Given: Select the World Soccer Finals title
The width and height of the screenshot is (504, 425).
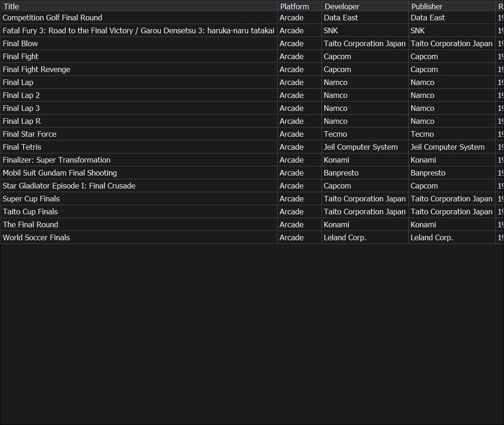Looking at the screenshot, I should [36, 237].
